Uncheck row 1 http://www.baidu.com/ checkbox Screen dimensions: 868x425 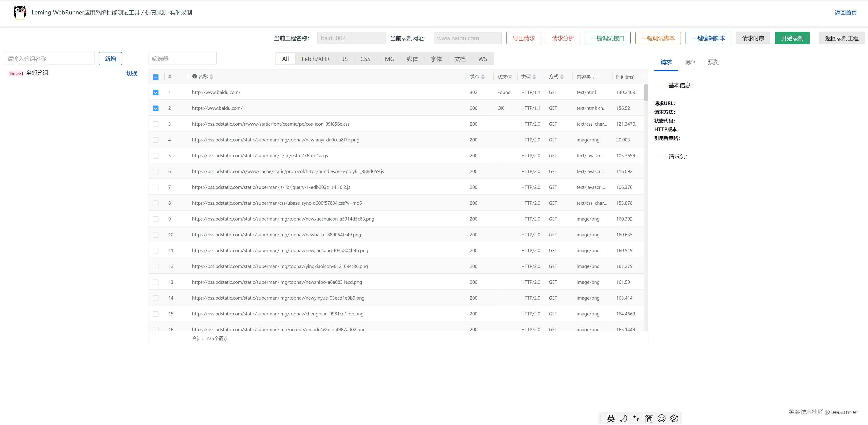(x=156, y=93)
